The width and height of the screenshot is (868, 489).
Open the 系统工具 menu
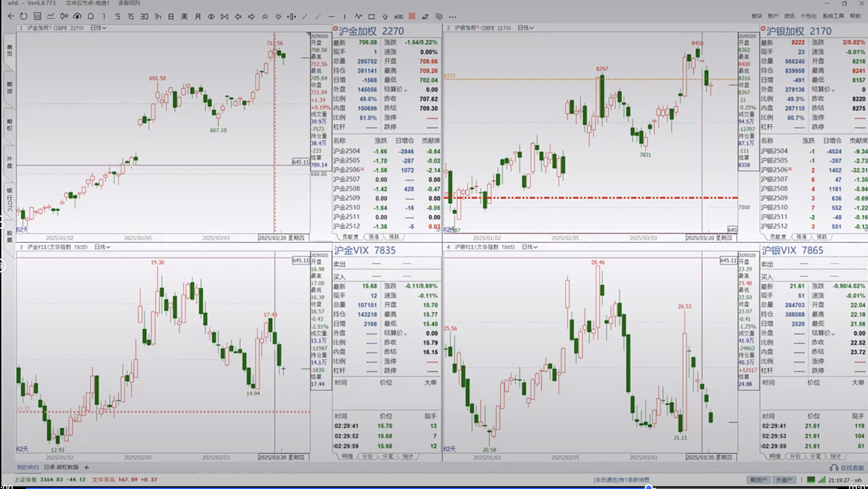coord(833,16)
